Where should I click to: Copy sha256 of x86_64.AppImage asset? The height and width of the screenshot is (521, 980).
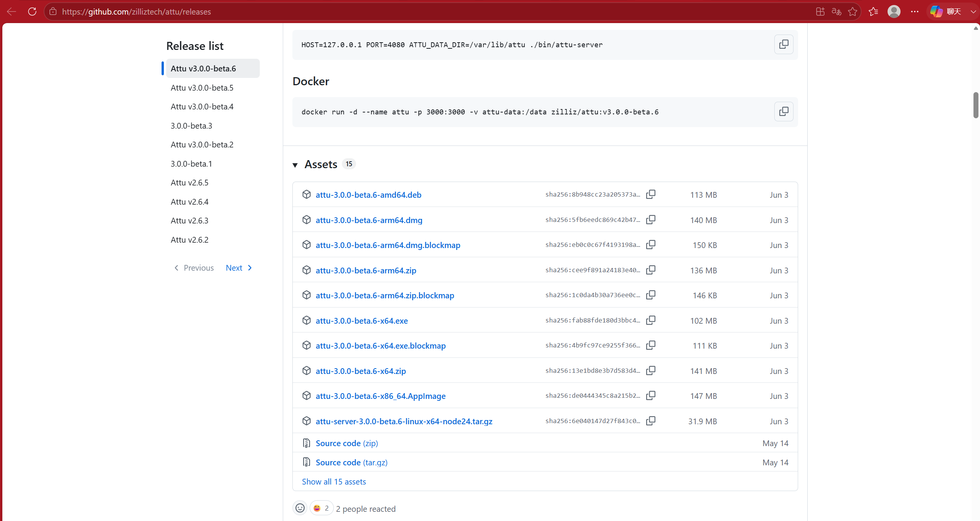[x=651, y=395]
